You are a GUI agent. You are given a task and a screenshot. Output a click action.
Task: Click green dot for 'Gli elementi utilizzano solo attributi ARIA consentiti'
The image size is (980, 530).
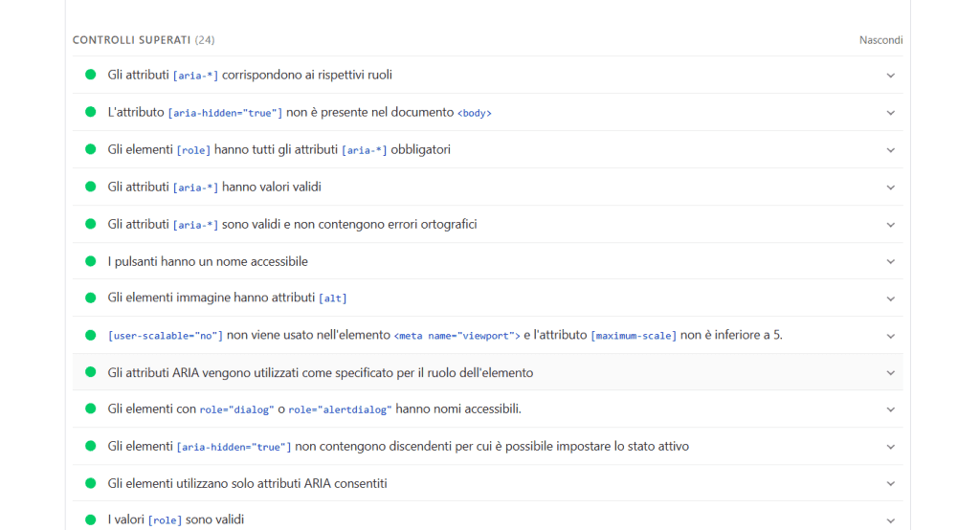[x=91, y=483]
